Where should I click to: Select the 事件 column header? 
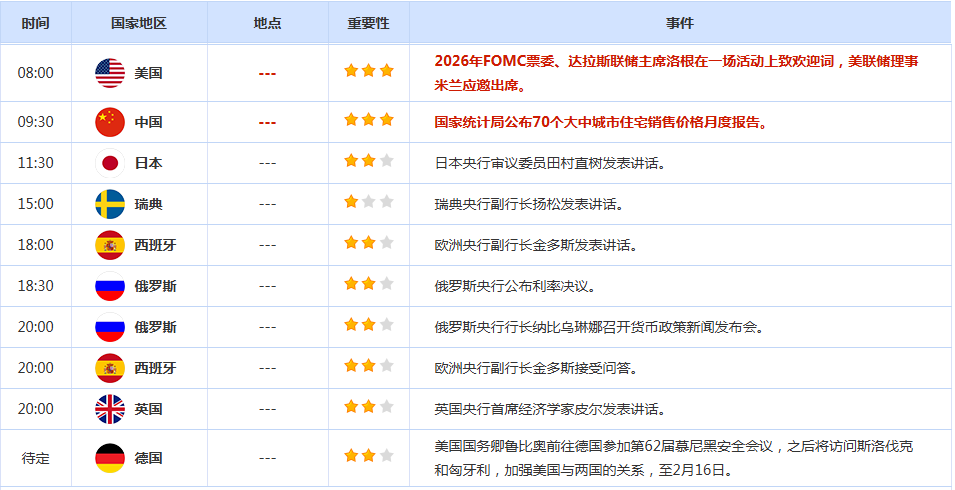pos(679,23)
